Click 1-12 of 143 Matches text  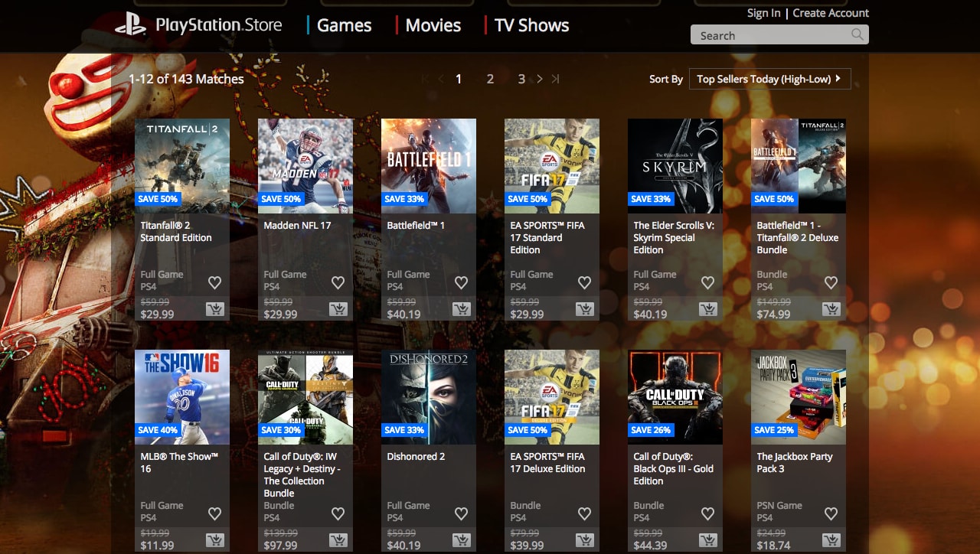click(x=186, y=79)
